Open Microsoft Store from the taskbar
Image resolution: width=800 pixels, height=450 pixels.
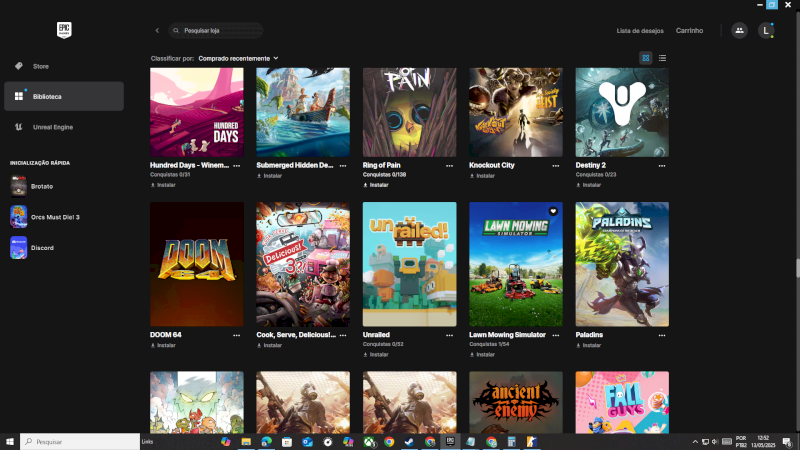coord(287,442)
